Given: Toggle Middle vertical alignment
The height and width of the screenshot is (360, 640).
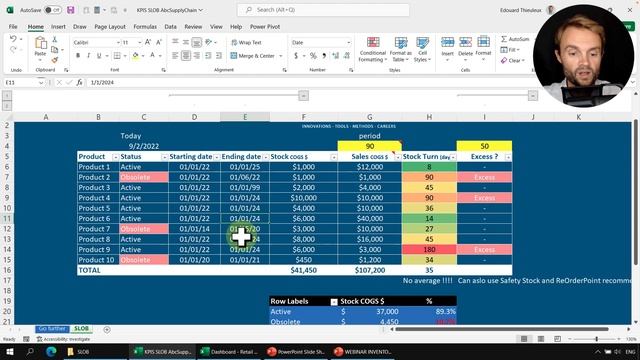Looking at the screenshot, I should pos(186,42).
